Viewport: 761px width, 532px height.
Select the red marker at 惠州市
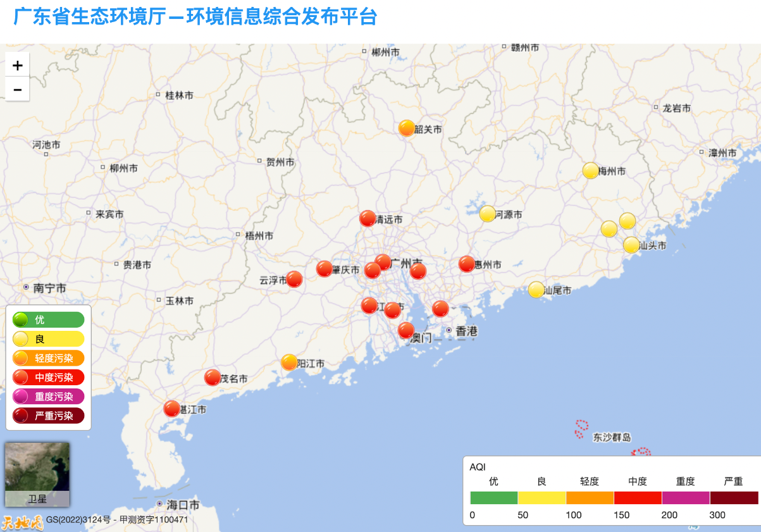click(466, 264)
